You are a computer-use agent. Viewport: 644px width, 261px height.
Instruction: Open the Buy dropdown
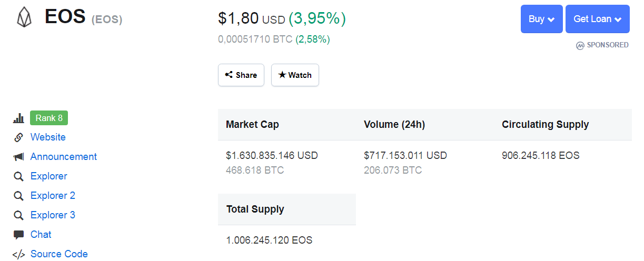(541, 19)
